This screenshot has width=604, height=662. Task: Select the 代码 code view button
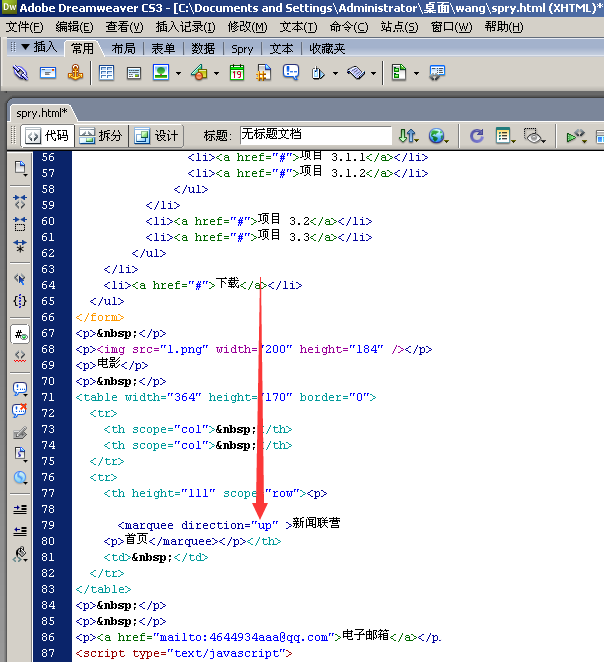(x=47, y=136)
